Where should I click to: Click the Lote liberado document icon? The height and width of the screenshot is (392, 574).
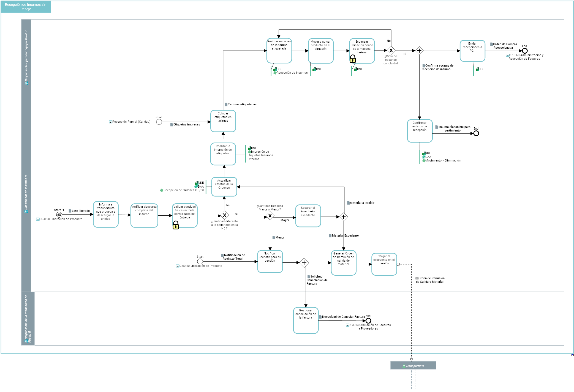(70, 211)
